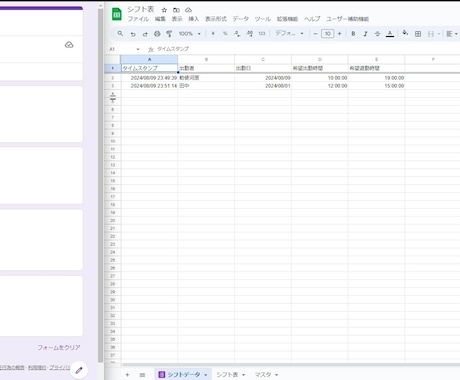The height and width of the screenshot is (380, 460).
Task: Select the タイムスタンプ header cell
Action: pos(149,68)
